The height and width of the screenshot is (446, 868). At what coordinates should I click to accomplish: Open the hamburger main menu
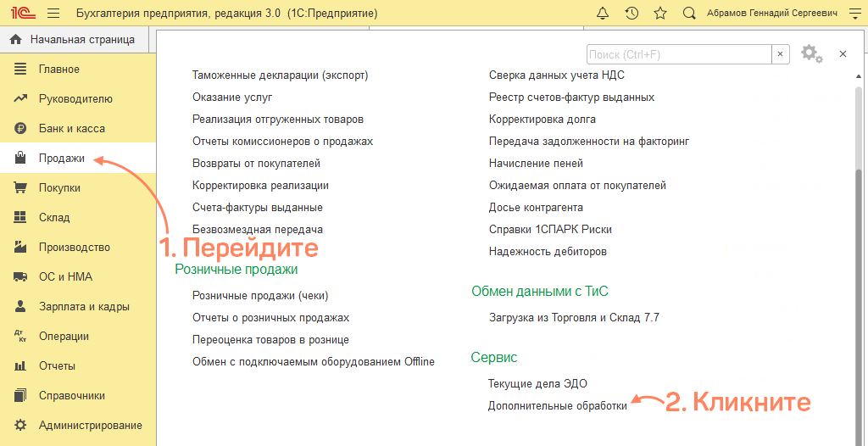[x=53, y=13]
